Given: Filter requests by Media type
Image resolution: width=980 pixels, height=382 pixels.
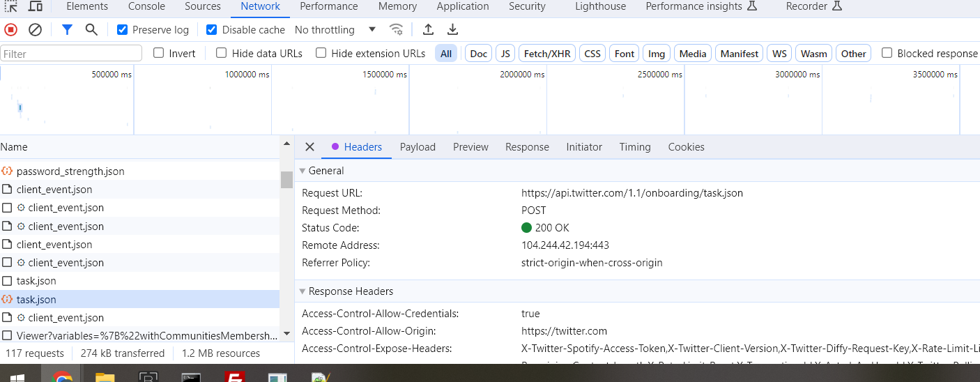Looking at the screenshot, I should pos(693,54).
